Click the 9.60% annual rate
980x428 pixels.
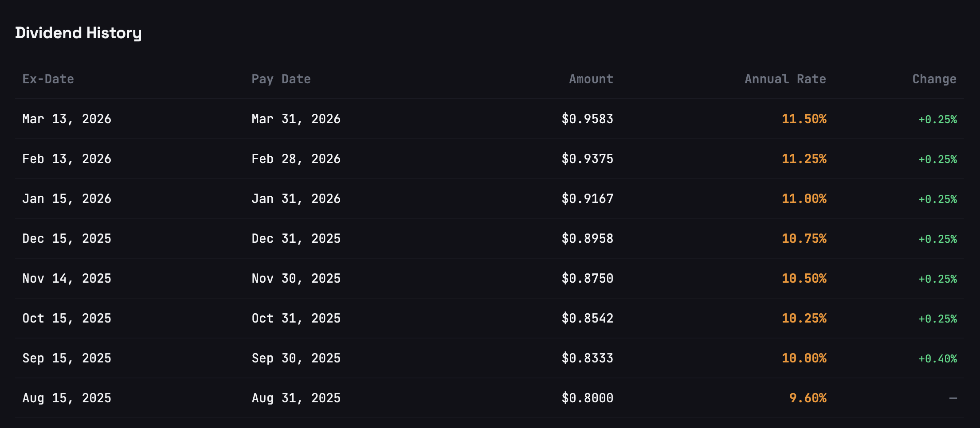(x=808, y=398)
